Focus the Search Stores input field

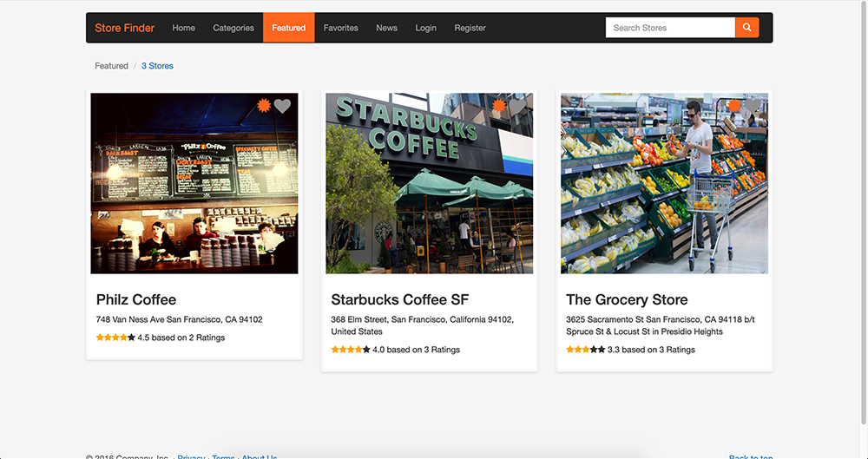[x=670, y=28]
